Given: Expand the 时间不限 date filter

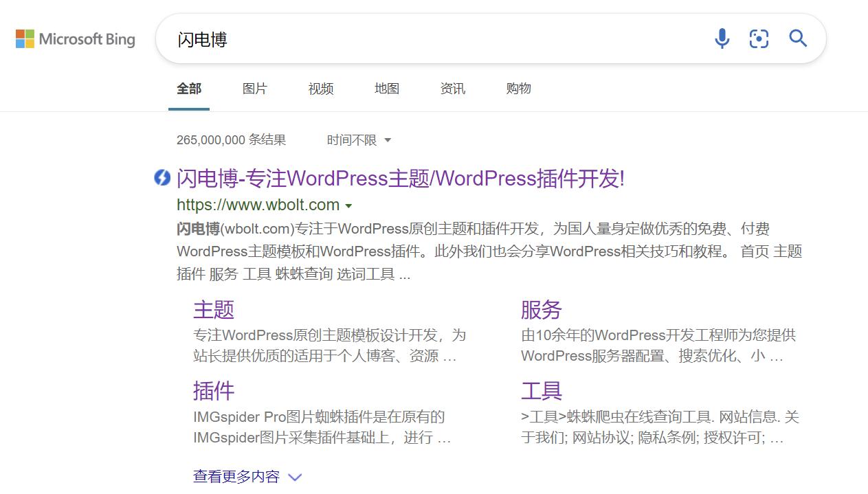Looking at the screenshot, I should 359,140.
